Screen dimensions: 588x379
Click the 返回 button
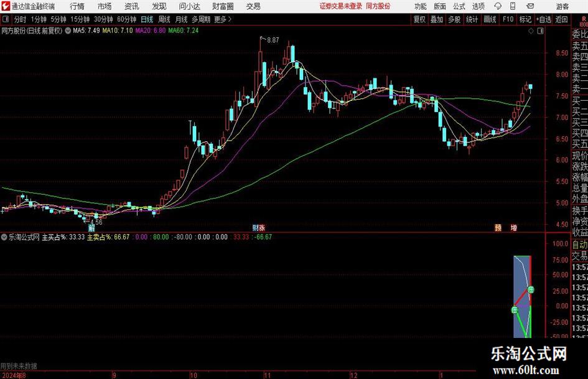point(562,19)
